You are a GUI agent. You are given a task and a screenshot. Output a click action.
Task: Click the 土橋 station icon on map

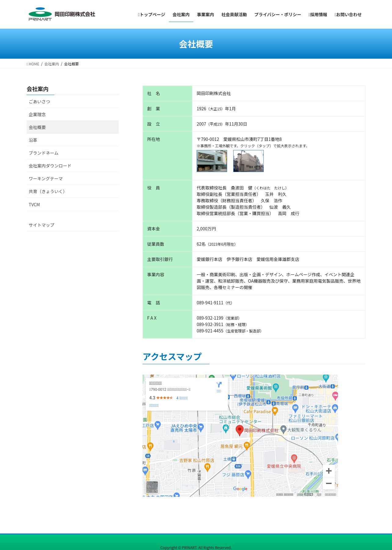click(234, 459)
